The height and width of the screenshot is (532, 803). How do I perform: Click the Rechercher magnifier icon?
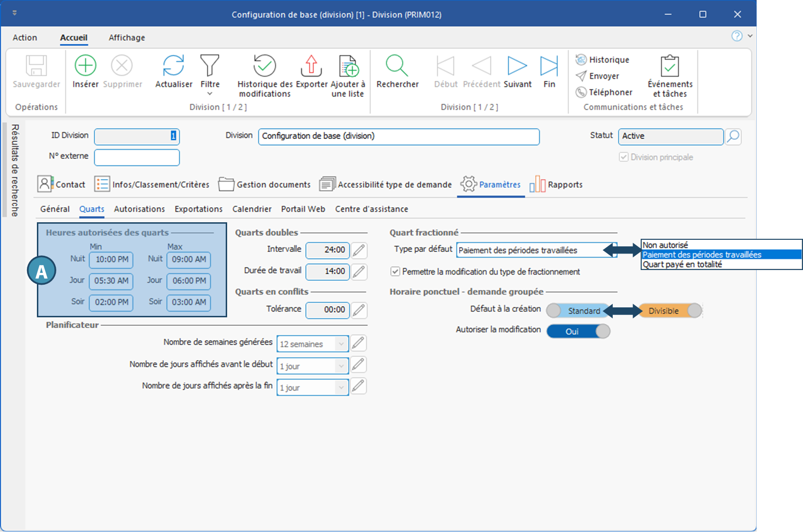(397, 66)
